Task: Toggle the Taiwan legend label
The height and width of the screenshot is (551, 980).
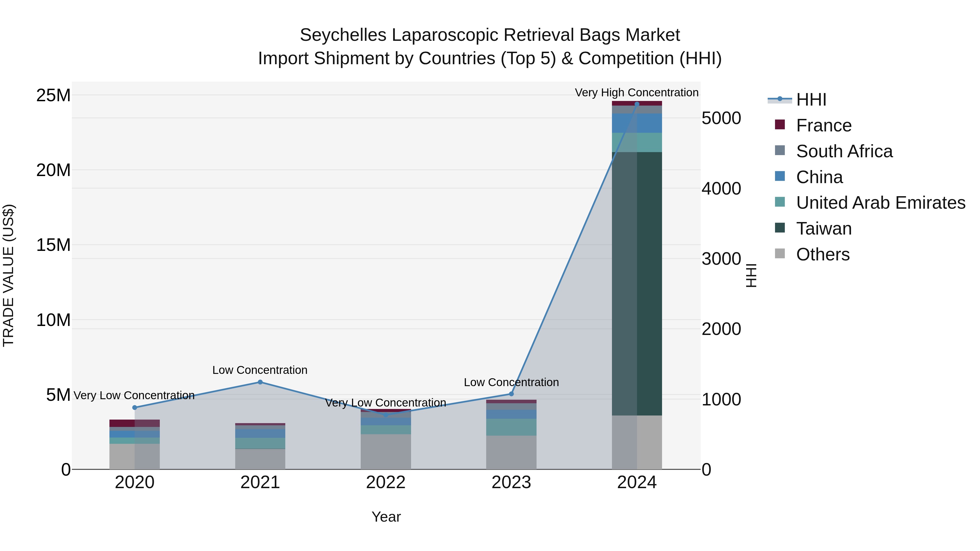Action: [x=824, y=229]
